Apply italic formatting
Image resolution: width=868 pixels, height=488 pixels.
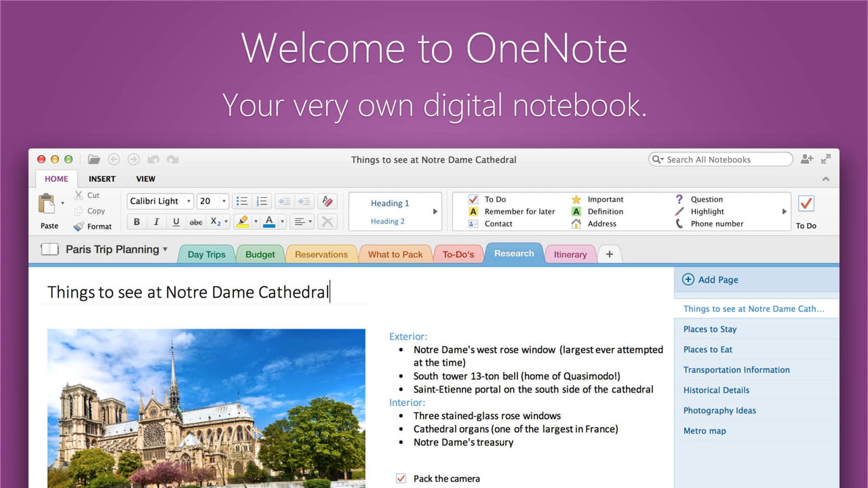[157, 222]
